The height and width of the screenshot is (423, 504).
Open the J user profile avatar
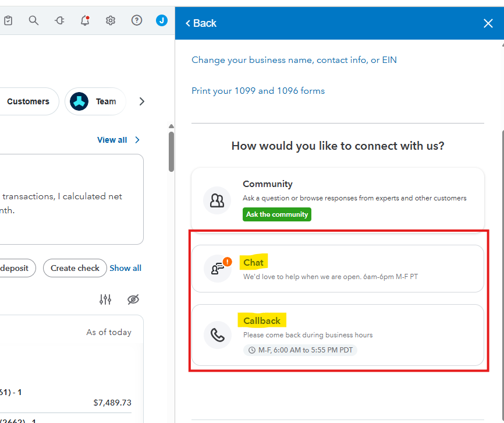162,21
